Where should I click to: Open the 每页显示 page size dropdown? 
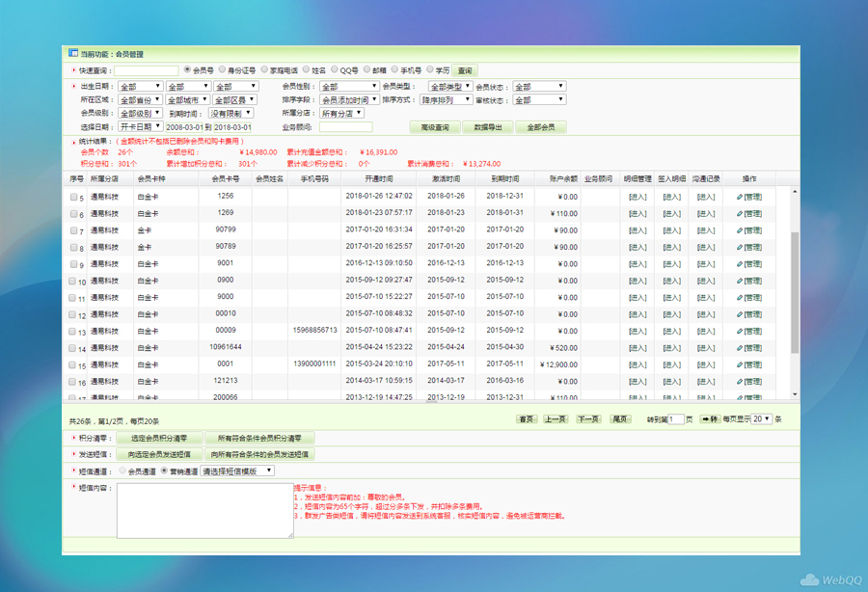pos(762,419)
